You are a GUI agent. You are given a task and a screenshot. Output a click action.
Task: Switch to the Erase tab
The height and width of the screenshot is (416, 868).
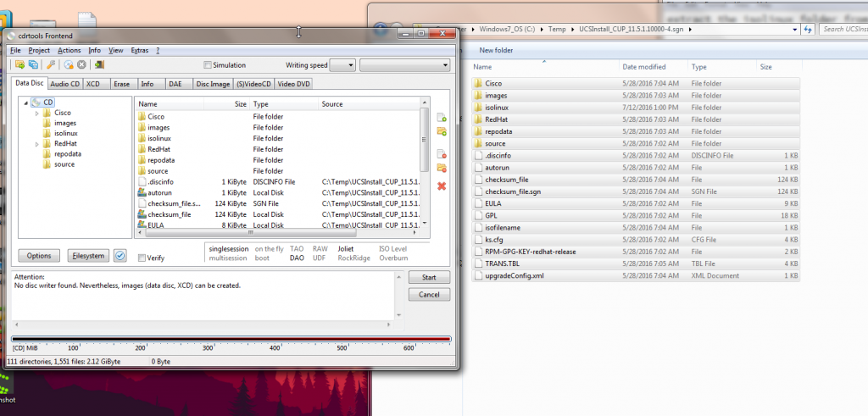tap(122, 84)
